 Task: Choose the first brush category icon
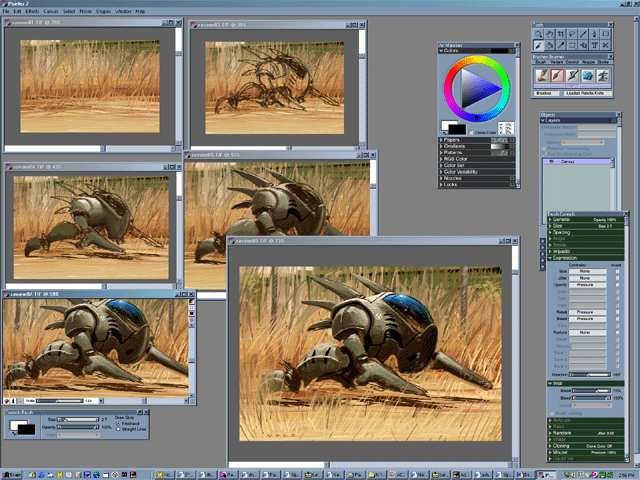(542, 76)
